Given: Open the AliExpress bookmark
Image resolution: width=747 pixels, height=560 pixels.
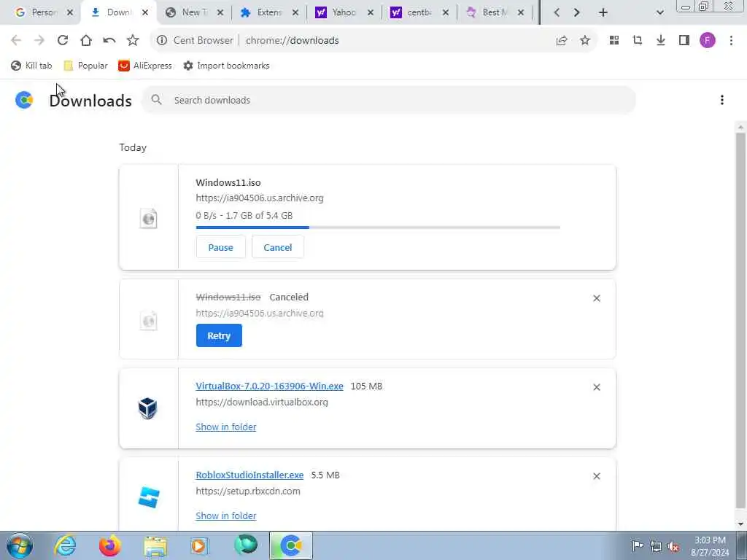Looking at the screenshot, I should (145, 66).
